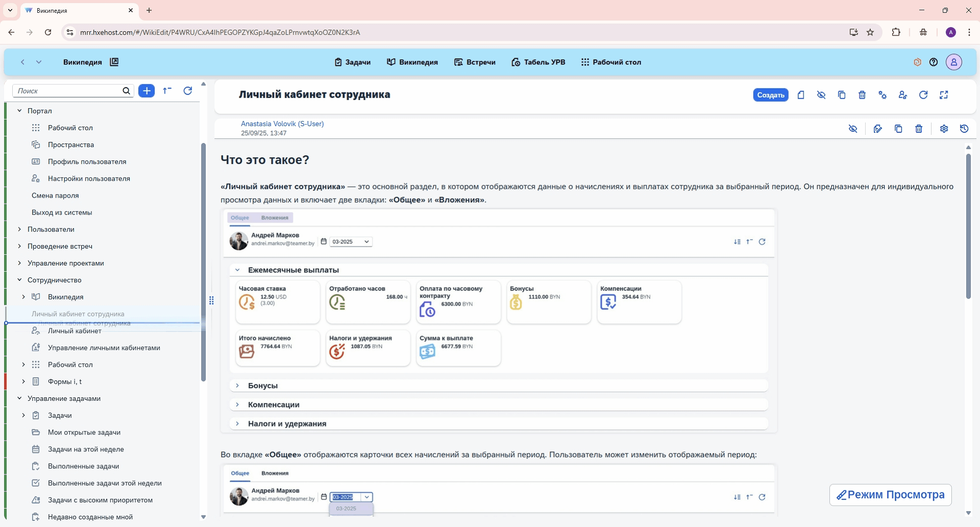Image resolution: width=980 pixels, height=527 pixels.
Task: Open Anastasia Volovik author link
Action: click(282, 124)
